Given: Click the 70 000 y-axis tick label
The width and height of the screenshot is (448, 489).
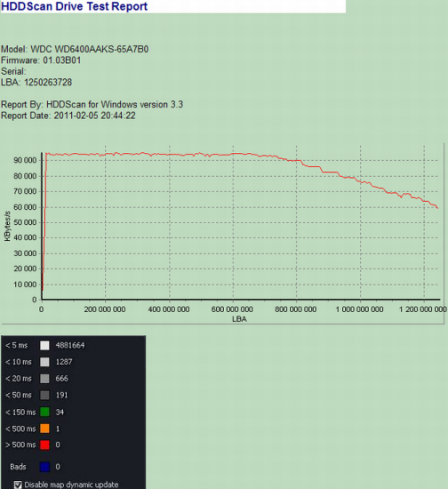Looking at the screenshot, I should coord(25,191).
